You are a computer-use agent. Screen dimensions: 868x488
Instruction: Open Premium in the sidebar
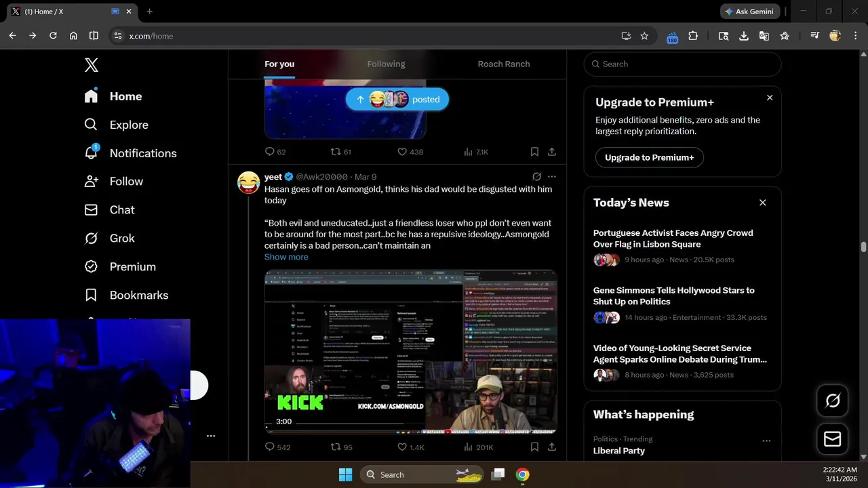120,267
